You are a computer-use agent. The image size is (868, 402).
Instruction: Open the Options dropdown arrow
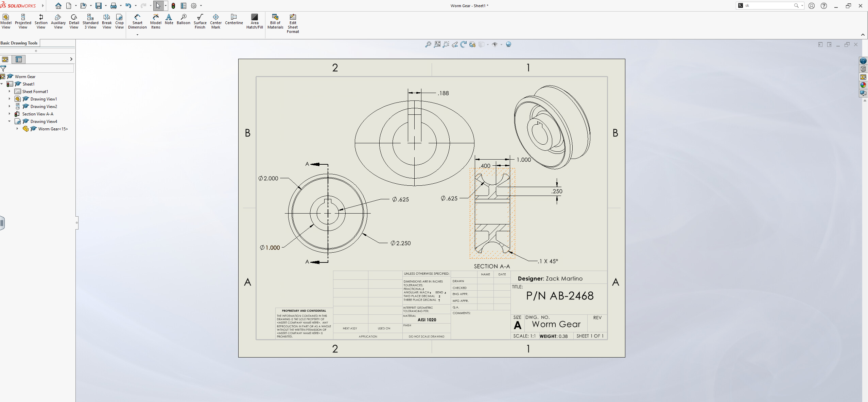[x=201, y=6]
